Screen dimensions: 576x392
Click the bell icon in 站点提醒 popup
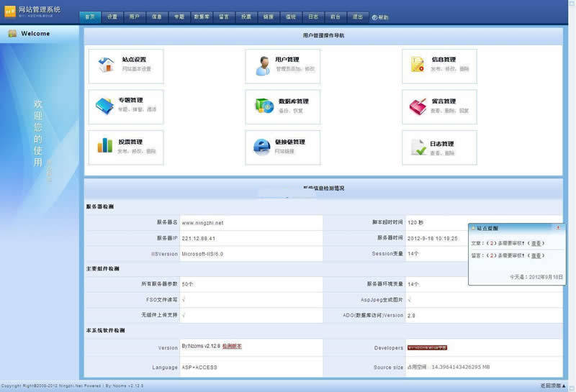click(474, 228)
